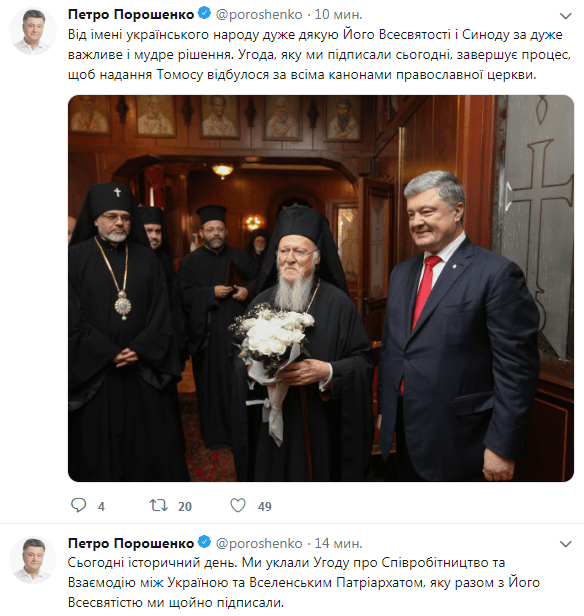Click the retweet count 20

tap(185, 507)
